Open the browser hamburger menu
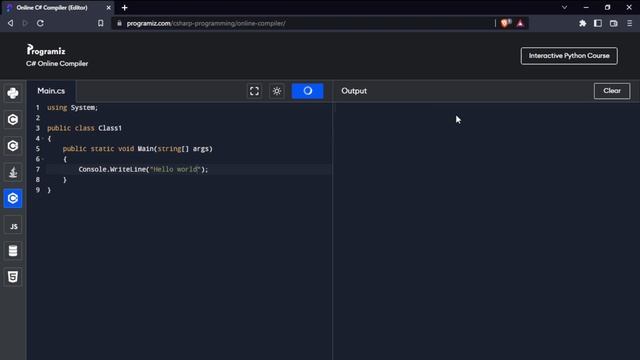This screenshot has width=640, height=360. [629, 23]
